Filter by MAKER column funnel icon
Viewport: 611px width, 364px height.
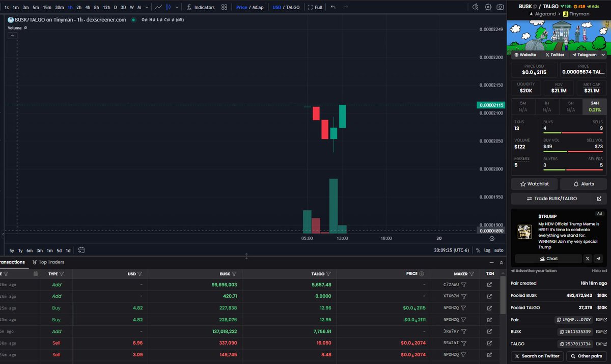(x=471, y=274)
